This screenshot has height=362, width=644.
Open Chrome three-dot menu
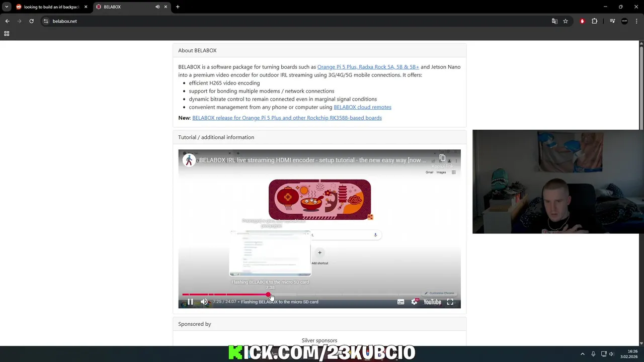pyautogui.click(x=636, y=21)
